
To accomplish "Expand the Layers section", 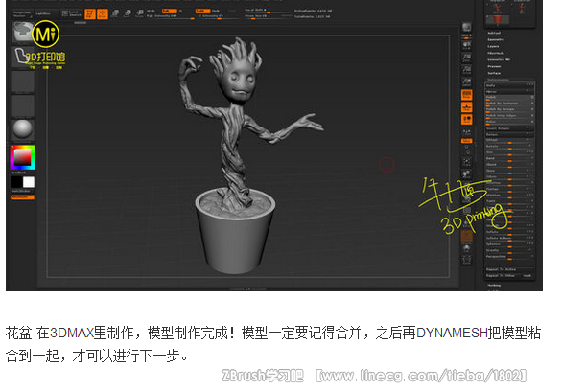I will tap(493, 46).
